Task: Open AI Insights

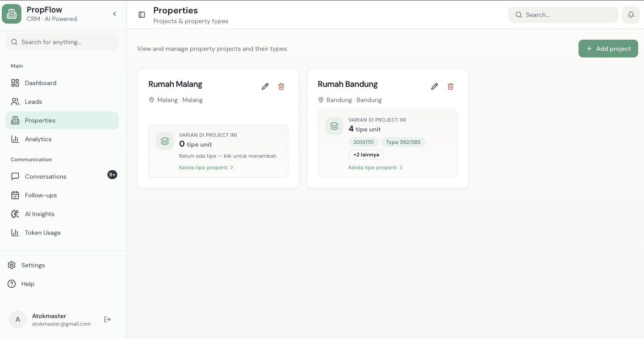Action: click(62, 214)
